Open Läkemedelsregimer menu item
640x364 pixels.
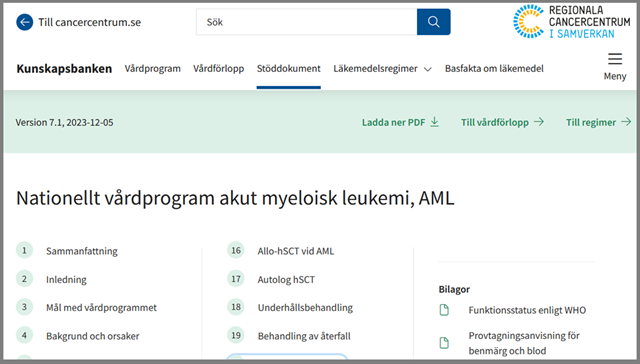(376, 69)
